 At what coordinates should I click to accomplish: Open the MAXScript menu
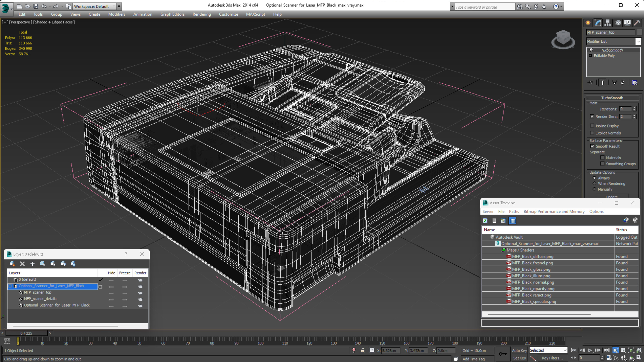tap(255, 14)
